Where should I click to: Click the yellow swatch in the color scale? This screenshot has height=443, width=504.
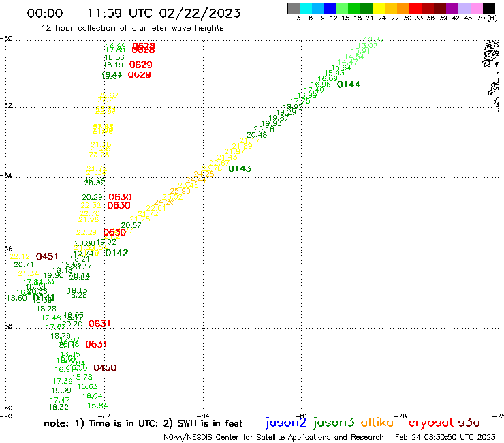point(378,8)
